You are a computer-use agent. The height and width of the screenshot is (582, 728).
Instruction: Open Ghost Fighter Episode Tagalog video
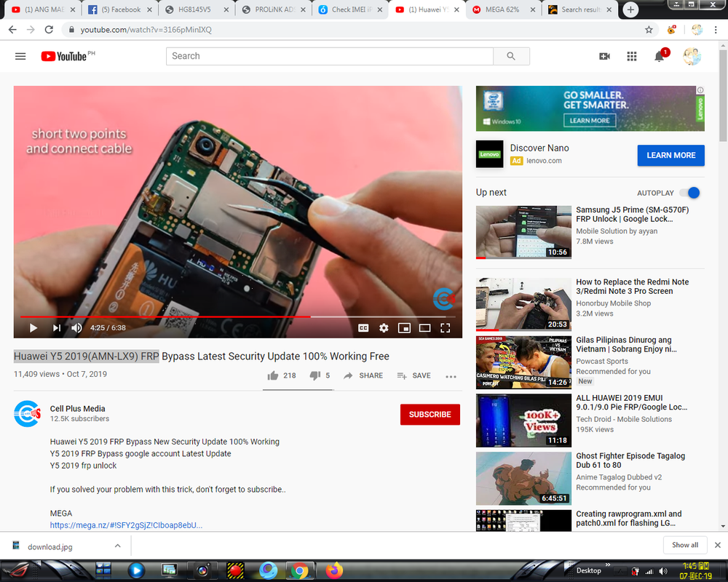(630, 461)
